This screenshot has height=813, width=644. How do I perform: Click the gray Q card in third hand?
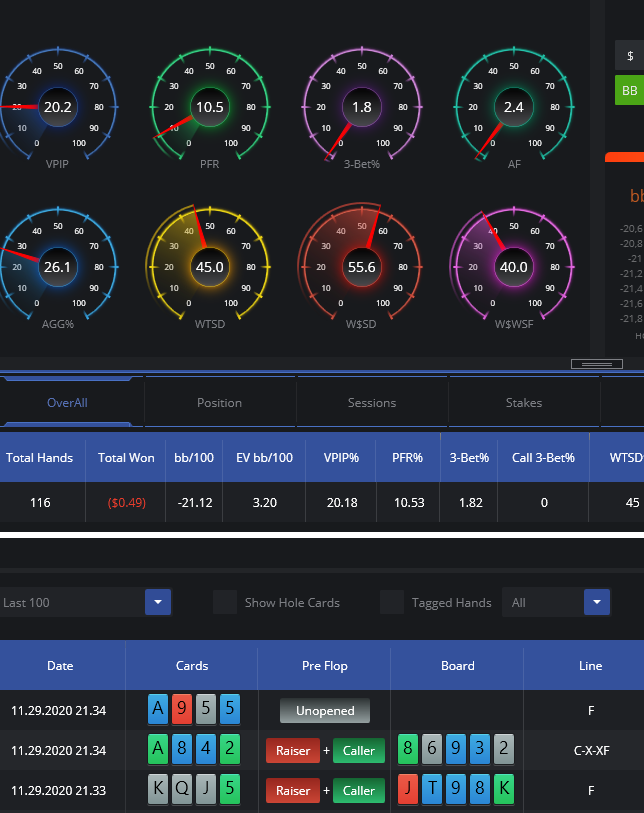182,789
